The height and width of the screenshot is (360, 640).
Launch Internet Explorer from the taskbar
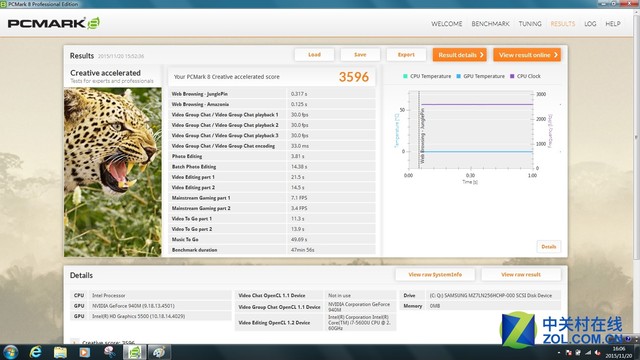pyautogui.click(x=36, y=352)
